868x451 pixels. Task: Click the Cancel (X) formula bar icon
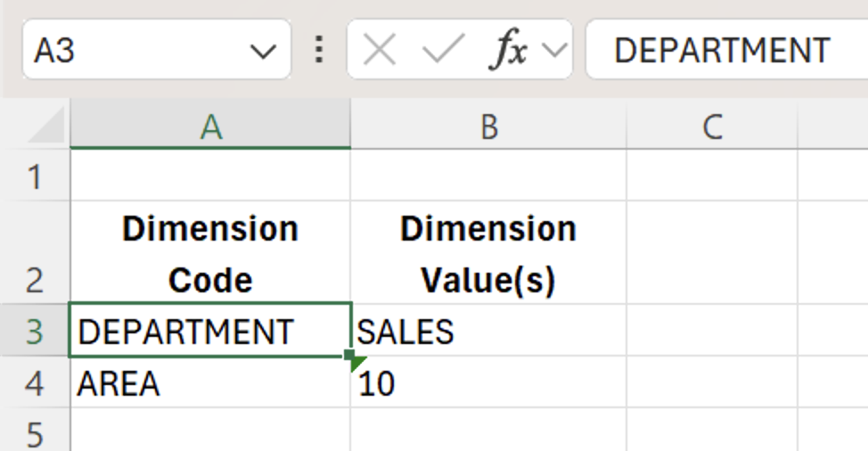380,51
